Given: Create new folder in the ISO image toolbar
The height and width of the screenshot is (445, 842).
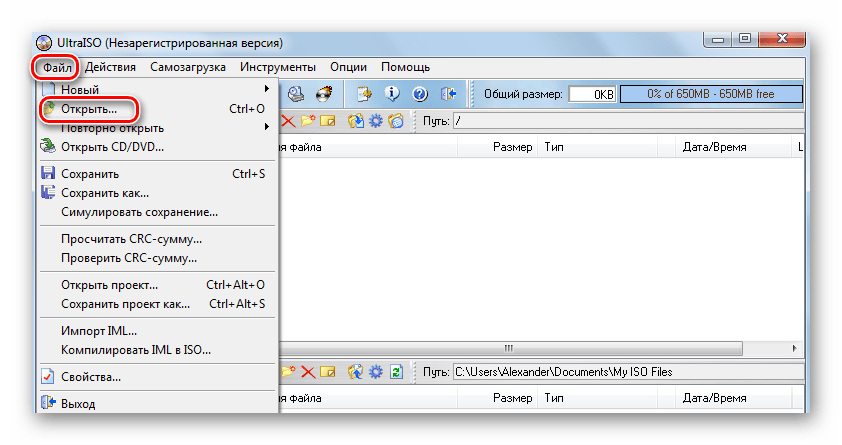Looking at the screenshot, I should pyautogui.click(x=308, y=121).
